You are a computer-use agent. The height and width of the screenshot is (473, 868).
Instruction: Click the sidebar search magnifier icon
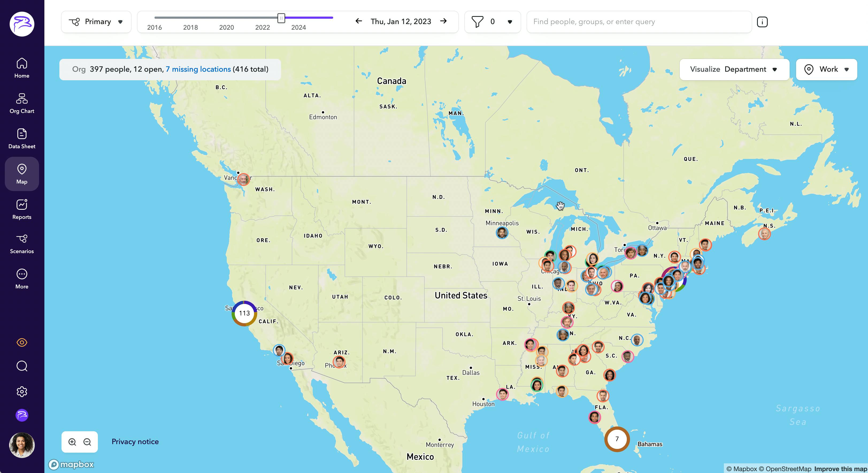click(22, 366)
